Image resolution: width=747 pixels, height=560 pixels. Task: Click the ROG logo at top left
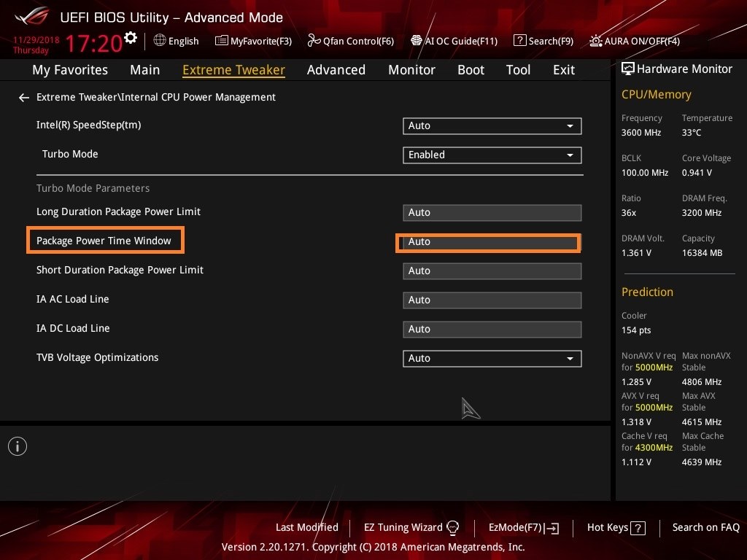[x=32, y=16]
